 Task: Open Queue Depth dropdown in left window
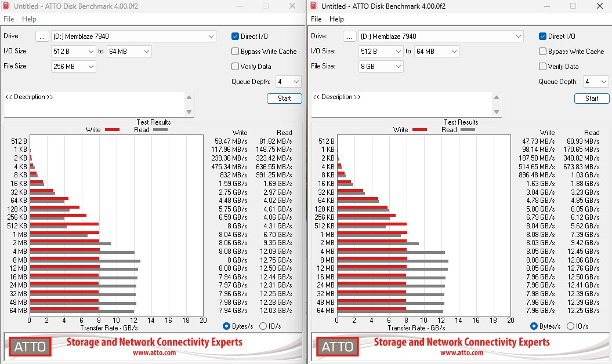tap(288, 82)
